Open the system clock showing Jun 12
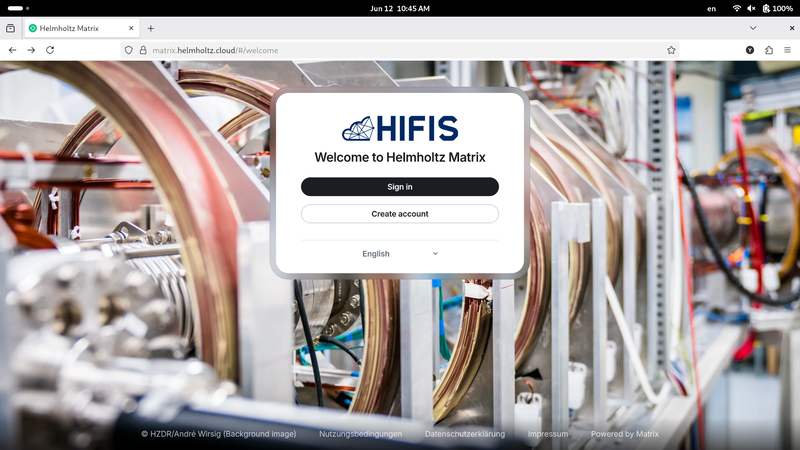 399,8
